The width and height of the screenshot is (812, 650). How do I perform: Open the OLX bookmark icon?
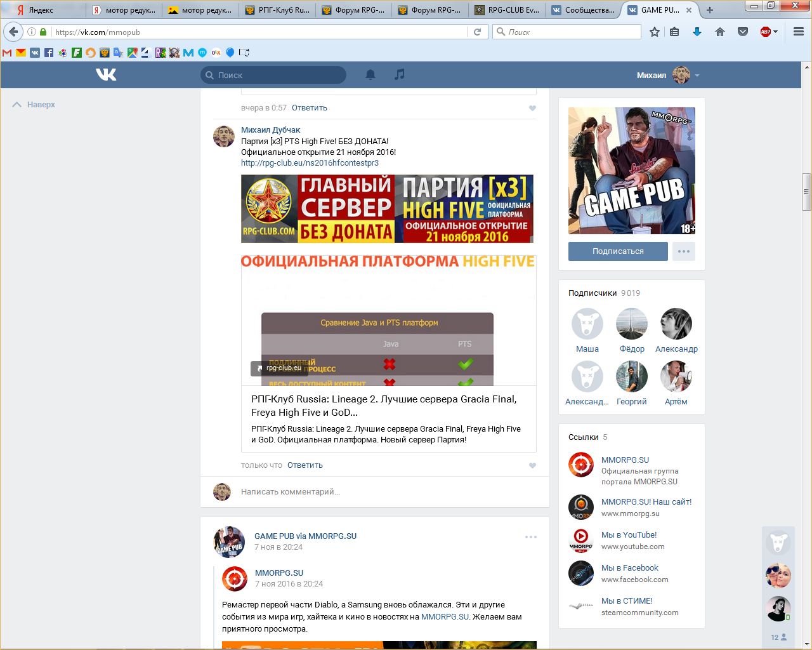216,53
